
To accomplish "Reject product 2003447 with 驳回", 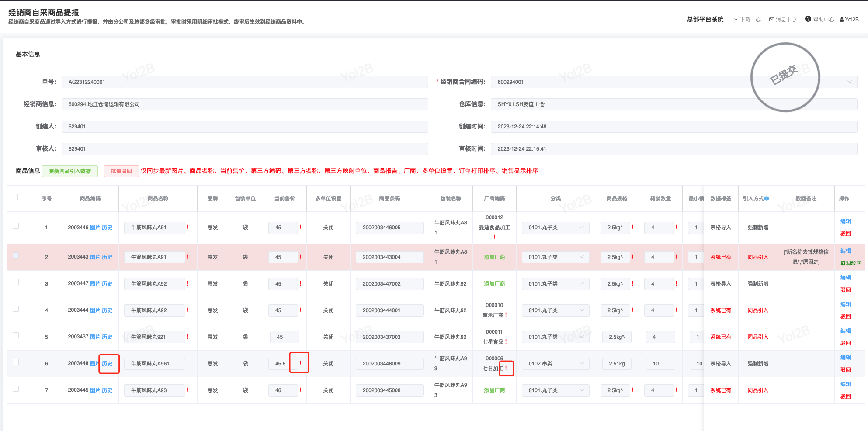I will pyautogui.click(x=846, y=290).
